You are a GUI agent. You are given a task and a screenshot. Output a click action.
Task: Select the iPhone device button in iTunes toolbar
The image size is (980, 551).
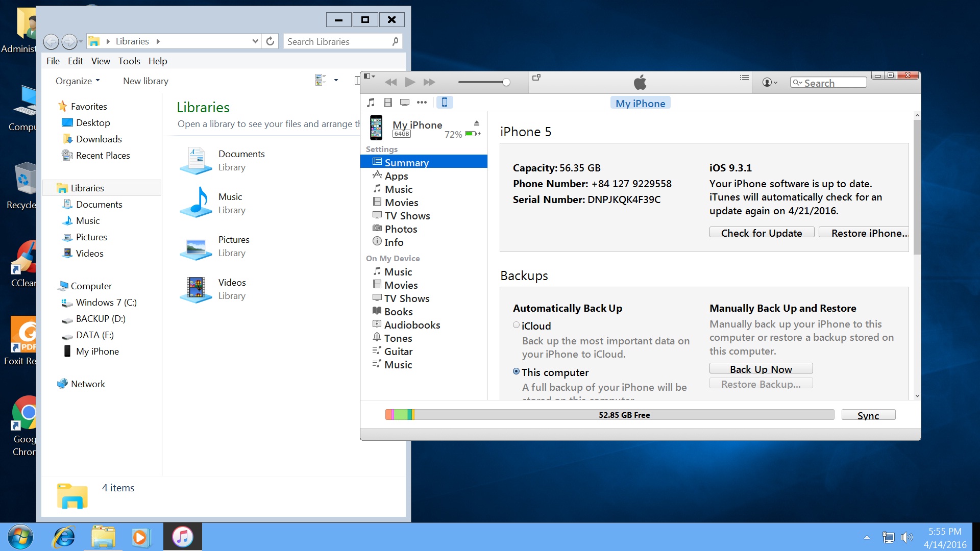(x=444, y=103)
